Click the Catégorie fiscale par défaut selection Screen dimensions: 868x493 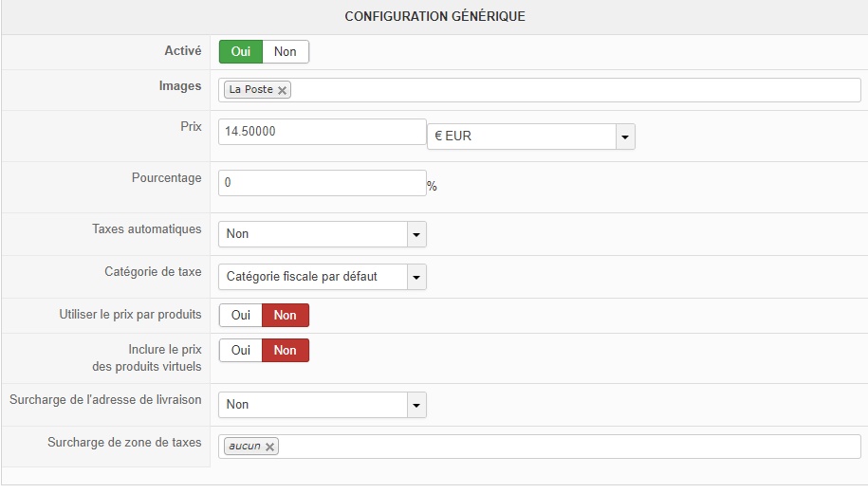click(x=312, y=277)
